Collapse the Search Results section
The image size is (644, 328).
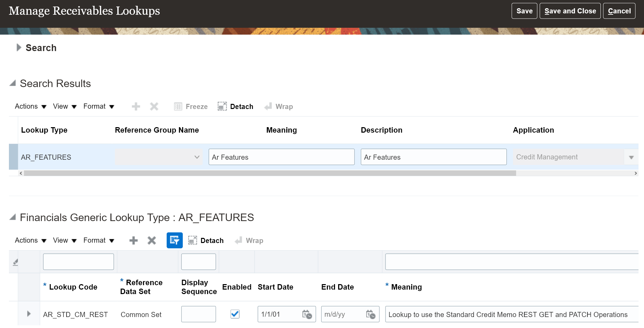click(x=13, y=83)
